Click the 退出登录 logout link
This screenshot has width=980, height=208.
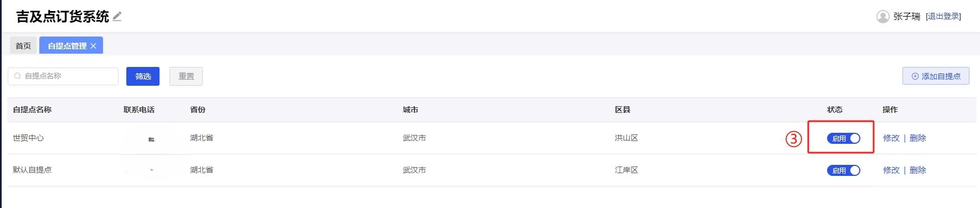(943, 17)
